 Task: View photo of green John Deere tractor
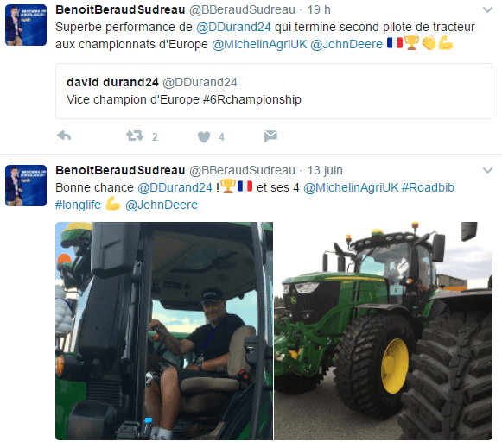pos(384,331)
